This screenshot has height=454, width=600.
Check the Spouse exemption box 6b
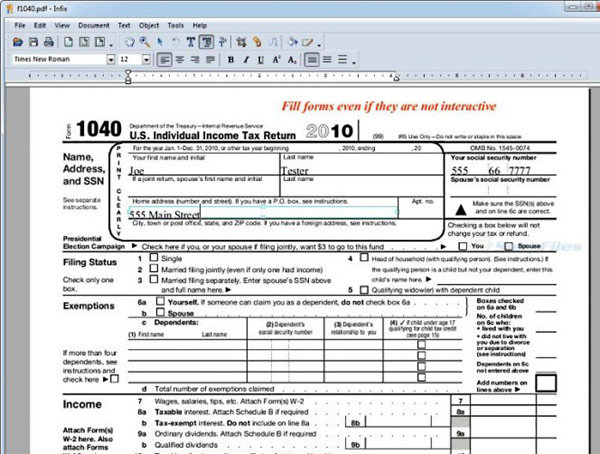point(160,312)
